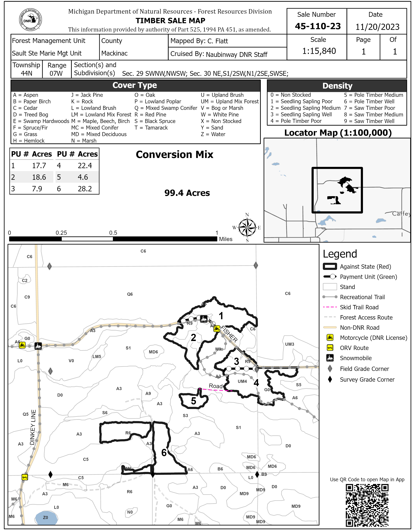
Task: Click the QR code image
Action: pos(367,506)
